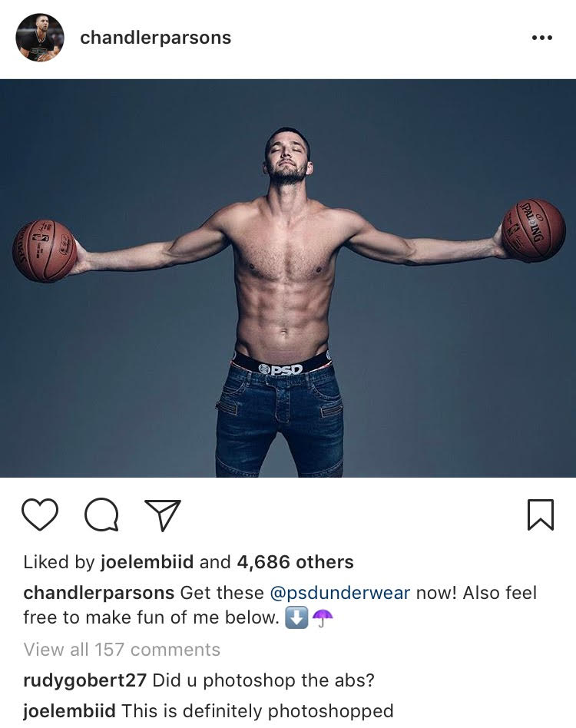Screen dimensions: 576x728
Task: Open the rudygobert27 commenter profile
Action: click(x=85, y=680)
